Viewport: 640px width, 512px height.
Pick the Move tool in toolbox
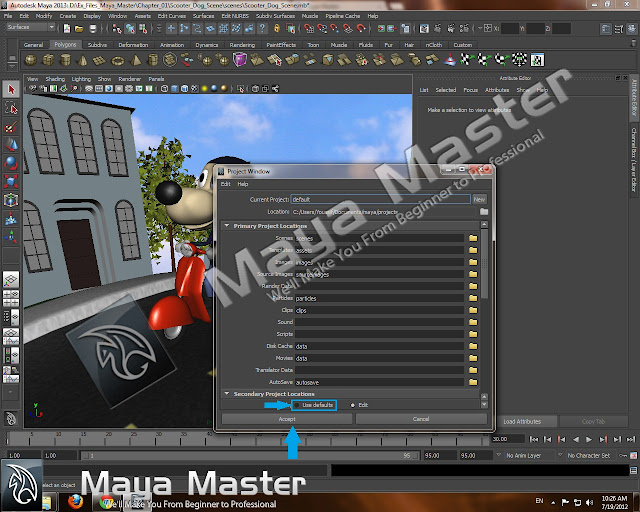pyautogui.click(x=11, y=145)
